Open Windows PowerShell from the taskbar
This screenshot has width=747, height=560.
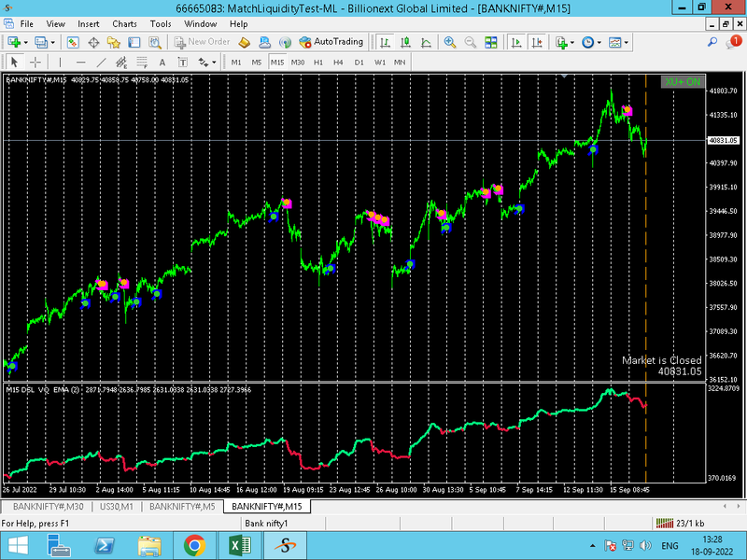coord(105,546)
